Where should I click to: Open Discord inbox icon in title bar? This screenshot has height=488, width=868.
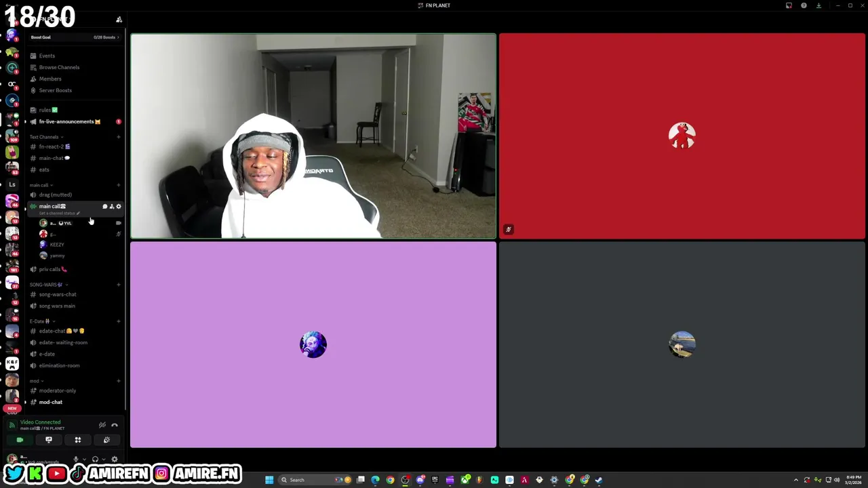click(789, 5)
